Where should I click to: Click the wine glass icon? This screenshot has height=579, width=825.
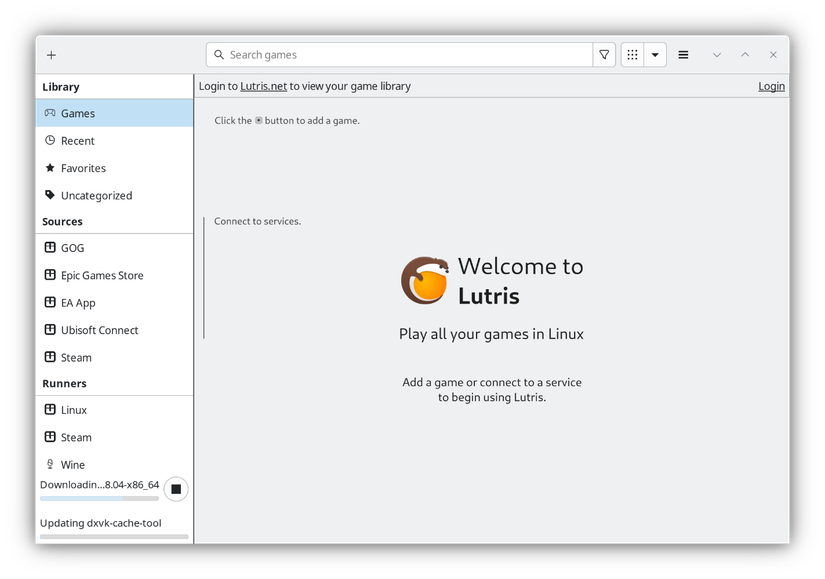click(50, 464)
